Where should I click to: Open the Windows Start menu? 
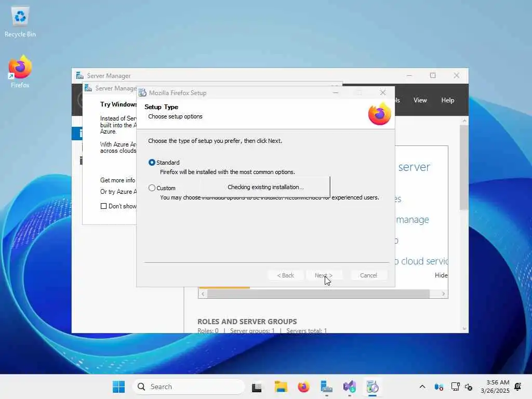[x=119, y=387]
